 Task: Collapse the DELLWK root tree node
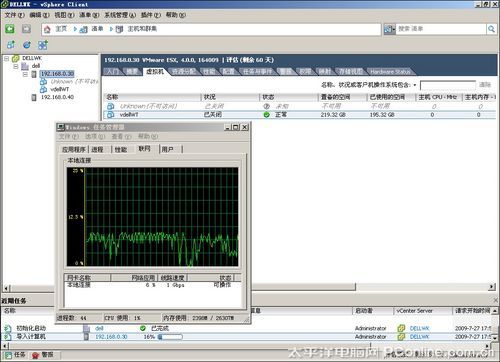pyautogui.click(x=7, y=58)
